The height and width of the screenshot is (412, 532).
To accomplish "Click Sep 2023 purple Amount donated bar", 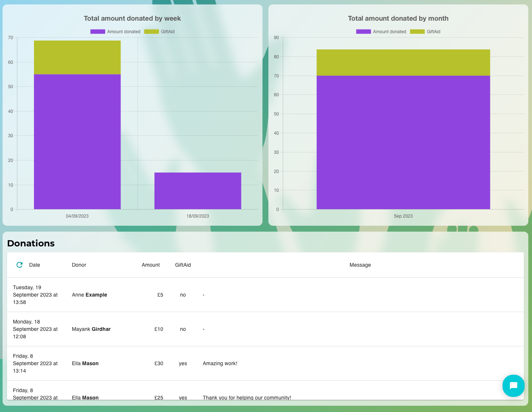I will click(403, 143).
